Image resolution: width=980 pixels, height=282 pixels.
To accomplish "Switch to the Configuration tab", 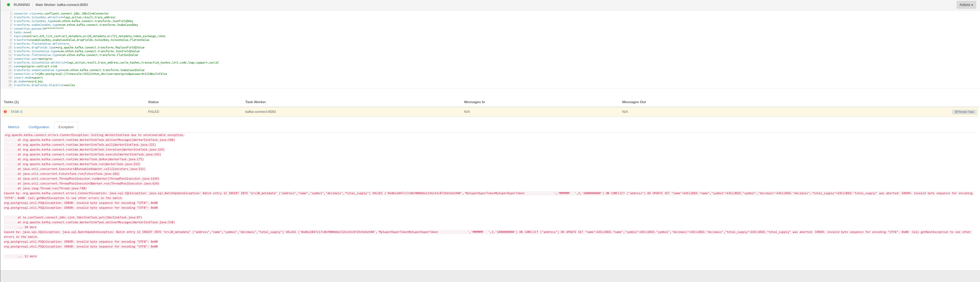I will (39, 127).
